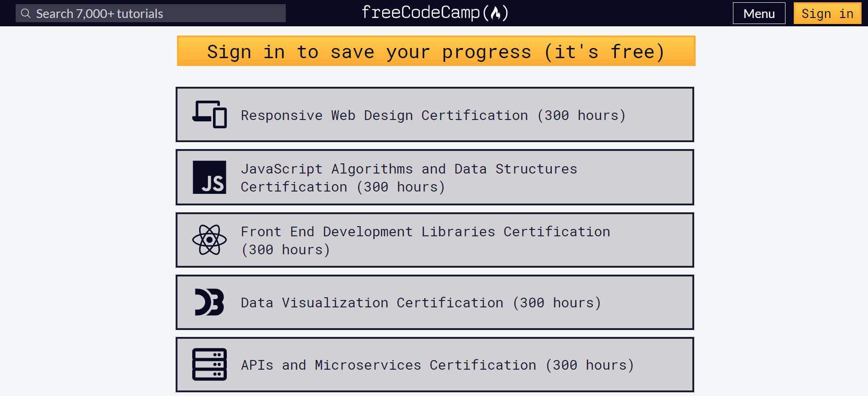868x396 pixels.
Task: Select the (300 hours) text under Front End Libraries
Action: (286, 250)
